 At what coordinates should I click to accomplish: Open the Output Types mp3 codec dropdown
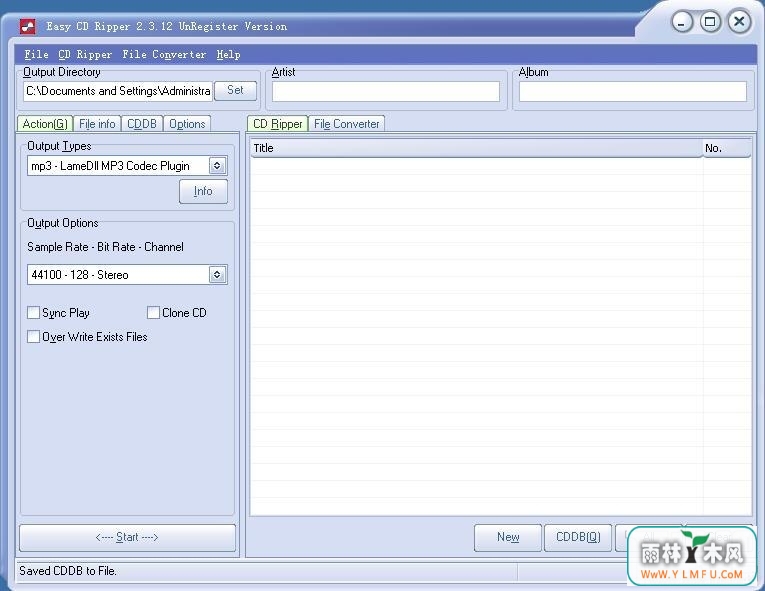point(127,166)
